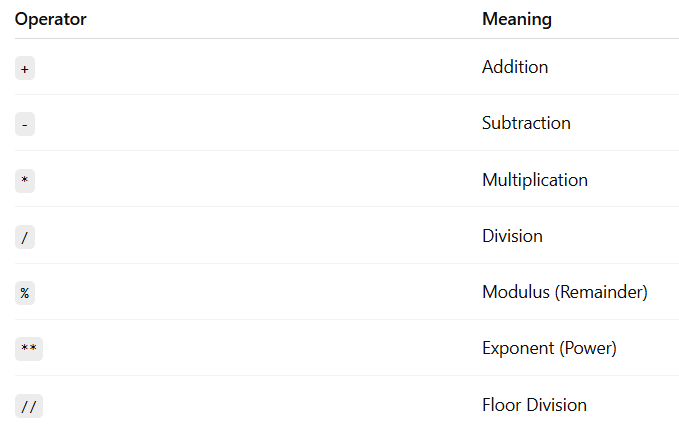This screenshot has height=439, width=679.
Task: Click the double slash operator chip
Action: tap(29, 406)
